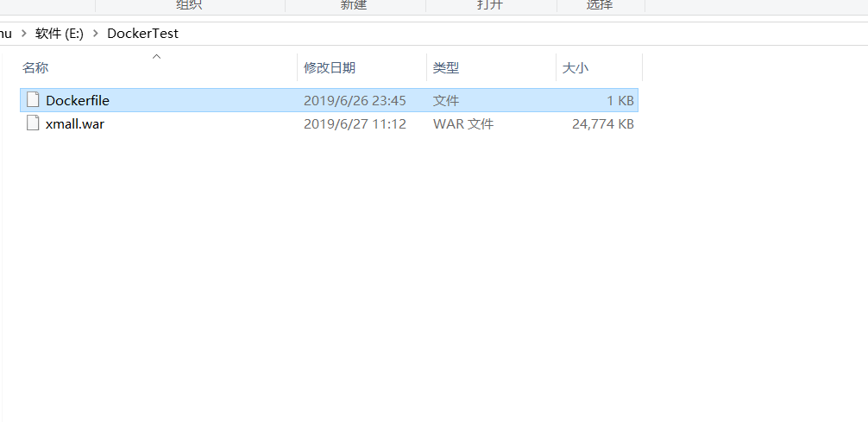
Task: Sort files by 类型 column header
Action: click(446, 68)
